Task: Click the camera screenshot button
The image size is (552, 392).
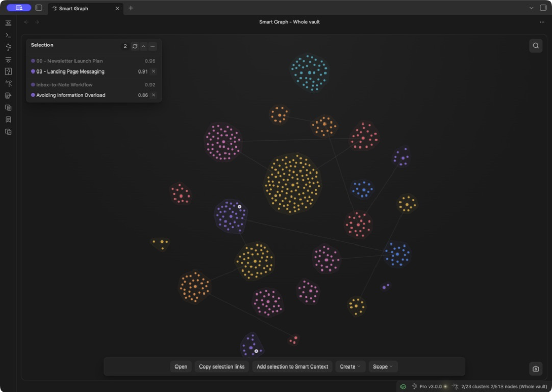Action: (536, 369)
